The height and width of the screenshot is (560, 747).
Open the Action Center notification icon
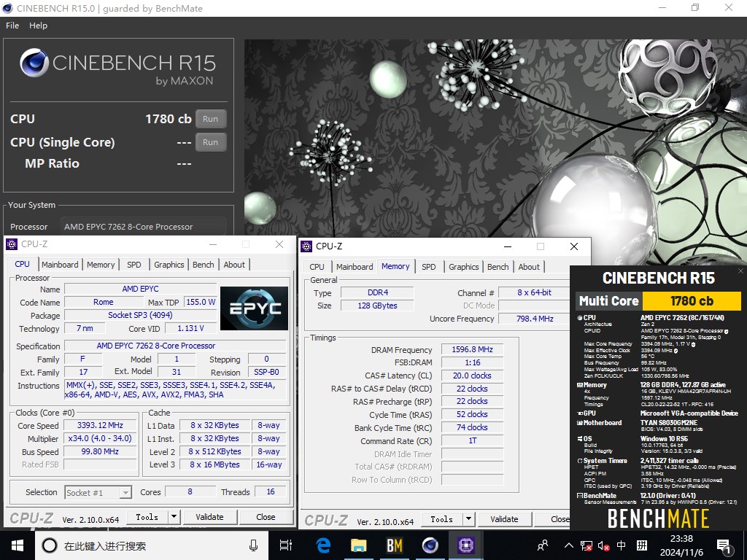click(724, 545)
